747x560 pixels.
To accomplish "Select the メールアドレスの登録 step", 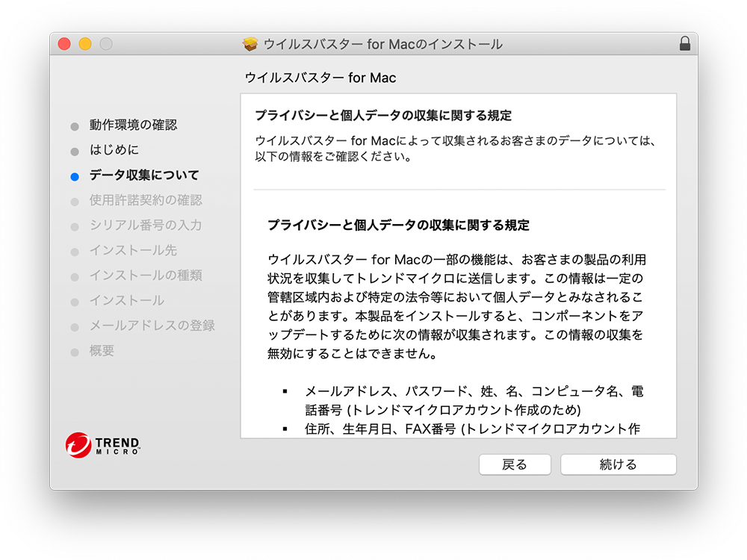I will coord(152,326).
